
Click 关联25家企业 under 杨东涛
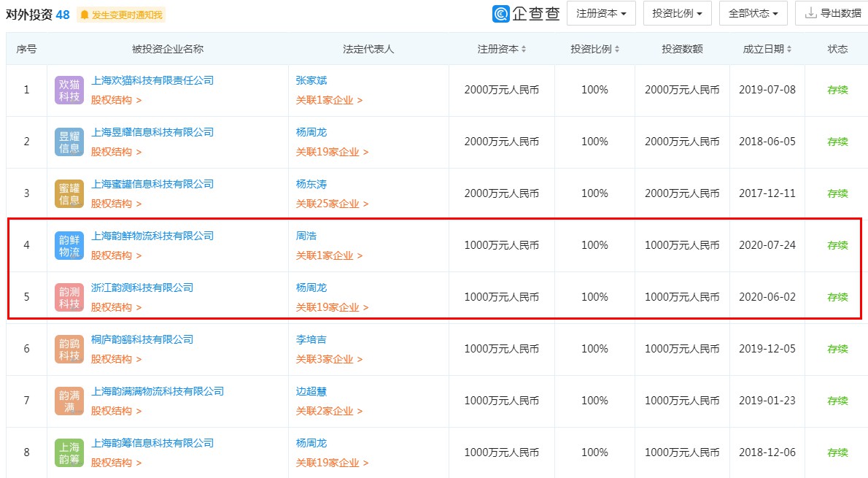(332, 204)
